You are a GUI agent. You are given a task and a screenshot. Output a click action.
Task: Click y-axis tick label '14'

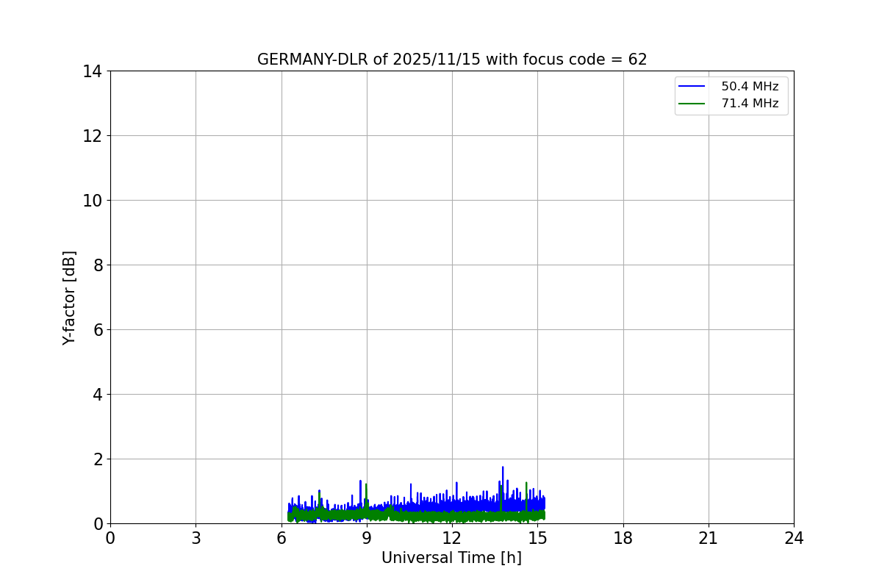(x=92, y=71)
